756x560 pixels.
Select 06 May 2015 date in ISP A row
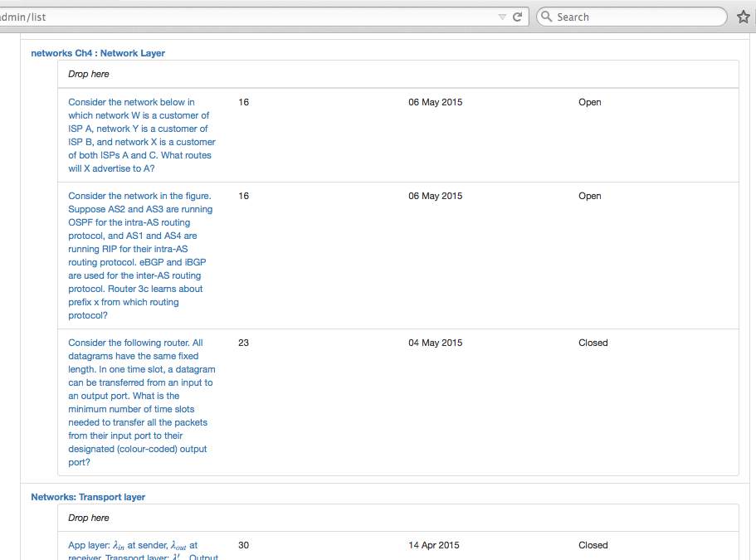click(x=436, y=102)
